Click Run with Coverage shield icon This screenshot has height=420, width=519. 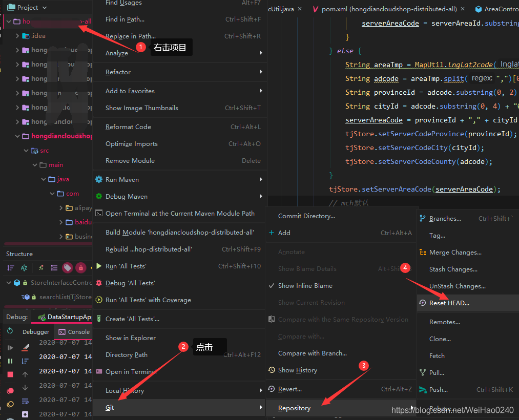[99, 300]
